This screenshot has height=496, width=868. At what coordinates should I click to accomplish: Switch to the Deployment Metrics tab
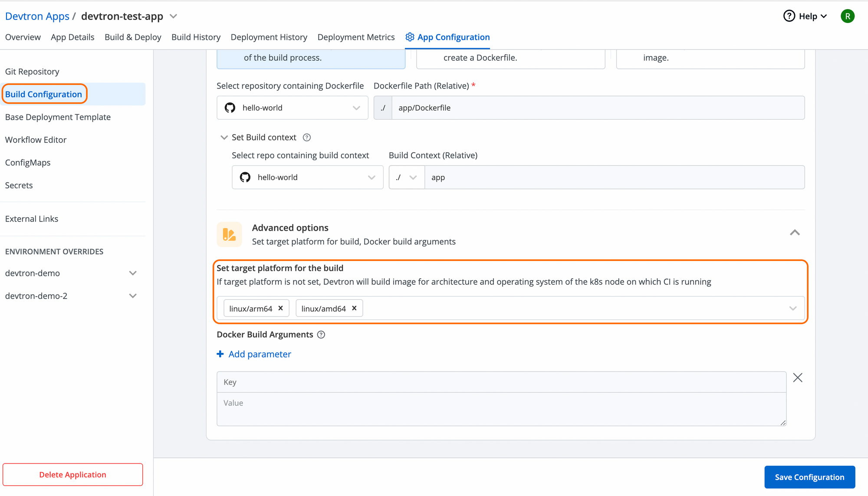(x=356, y=37)
